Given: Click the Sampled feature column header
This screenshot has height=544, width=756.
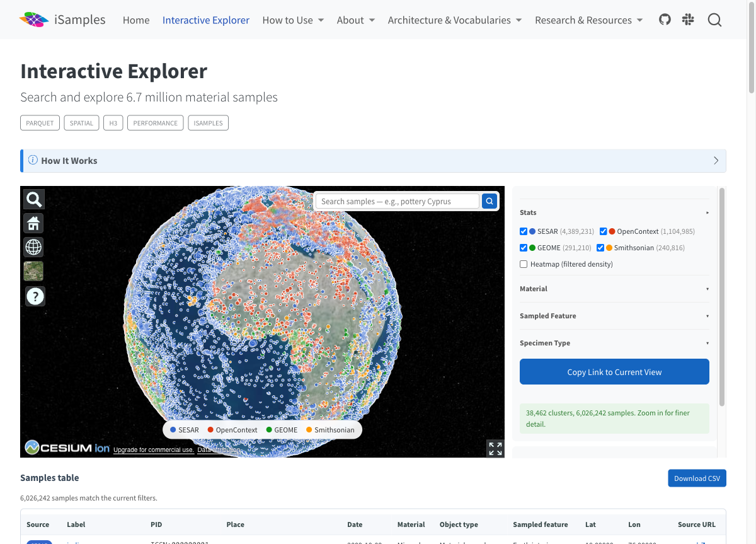Looking at the screenshot, I should pos(541,524).
